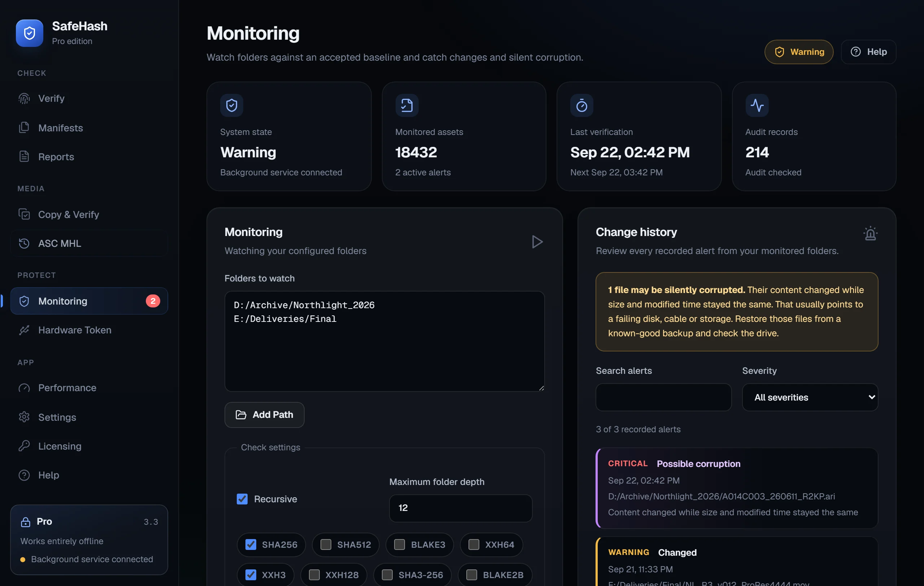
Task: Open Copy & Verify page
Action: click(x=89, y=214)
